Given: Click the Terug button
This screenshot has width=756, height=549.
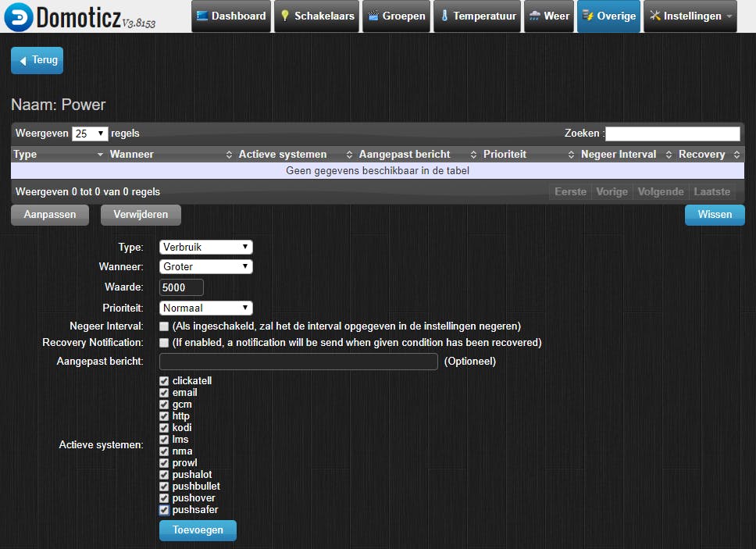Looking at the screenshot, I should pos(37,60).
